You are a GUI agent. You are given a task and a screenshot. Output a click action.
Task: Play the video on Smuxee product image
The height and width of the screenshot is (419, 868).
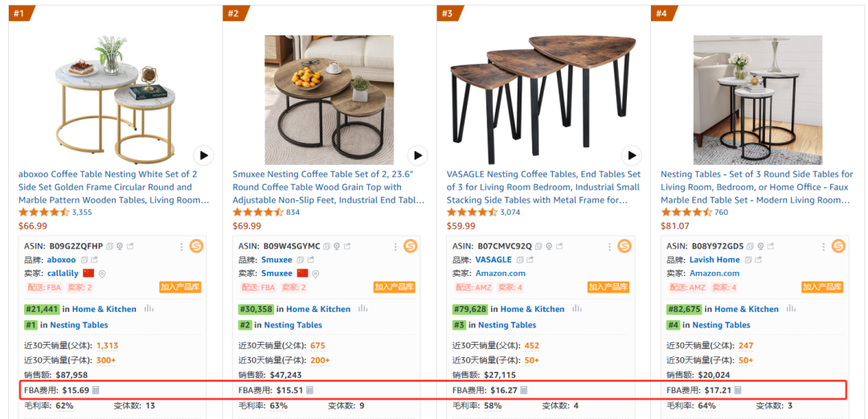tap(417, 155)
